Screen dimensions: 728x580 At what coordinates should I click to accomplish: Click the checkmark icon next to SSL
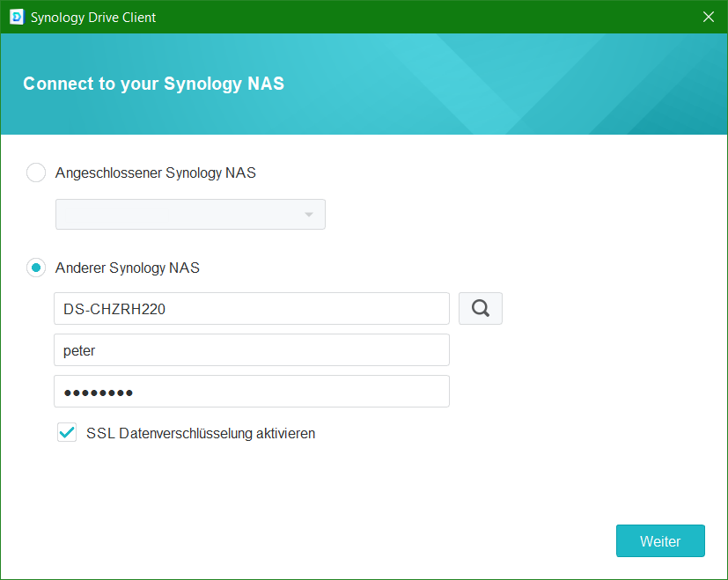[x=67, y=432]
